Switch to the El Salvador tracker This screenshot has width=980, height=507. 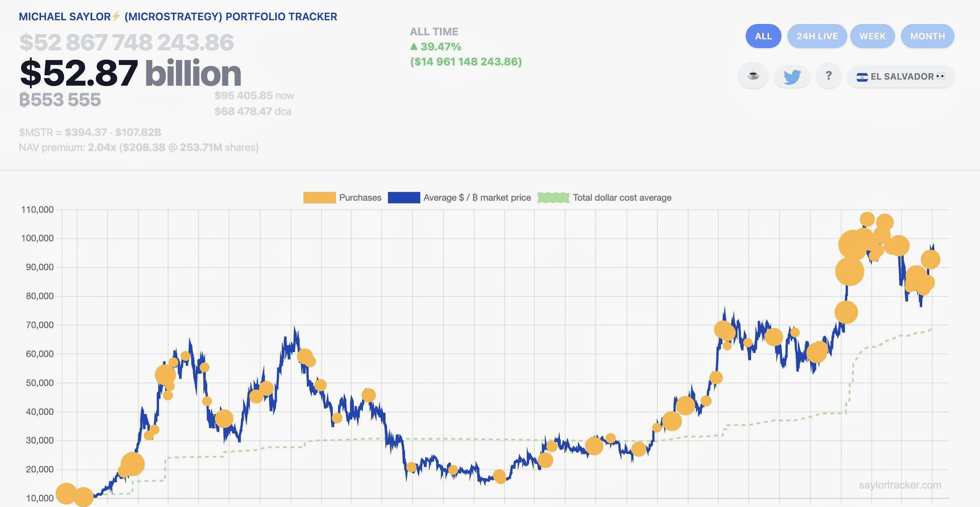coord(901,76)
